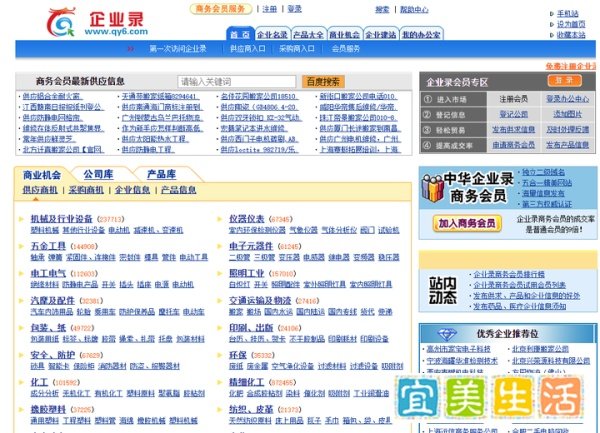This screenshot has height=433, width=600.
Task: Open the 橡胶塑料 category
Action: pyautogui.click(x=48, y=409)
